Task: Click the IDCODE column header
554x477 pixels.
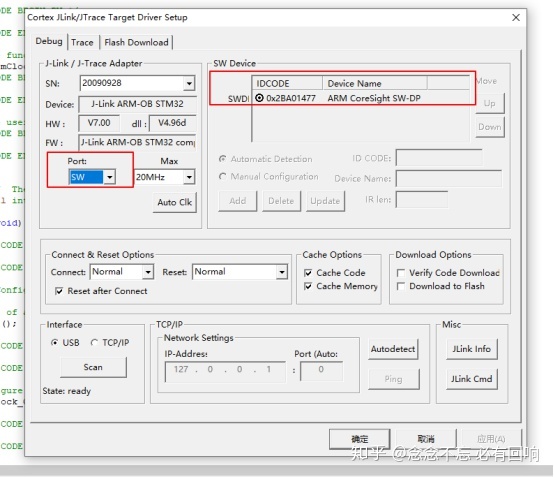Action: 287,83
